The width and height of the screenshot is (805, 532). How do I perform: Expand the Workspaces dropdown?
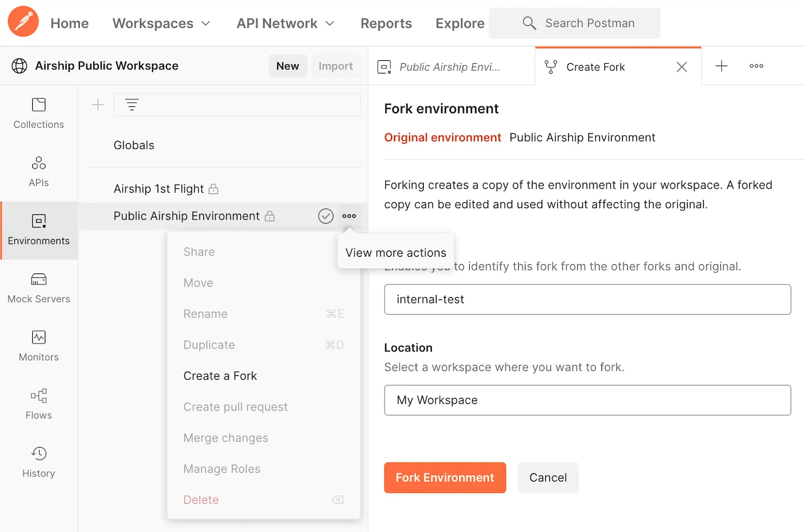[162, 24]
